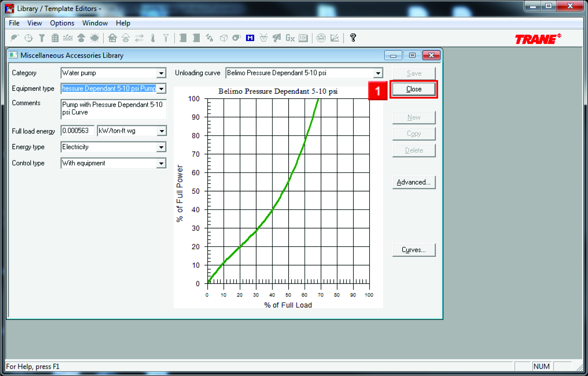Click the round face meter icon
Image resolution: width=588 pixels, height=376 pixels.
[321, 38]
